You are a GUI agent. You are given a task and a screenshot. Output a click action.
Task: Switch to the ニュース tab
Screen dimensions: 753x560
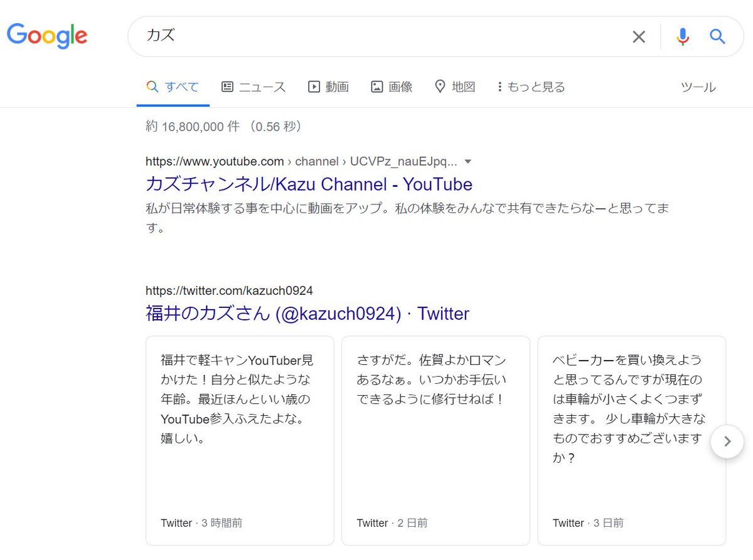[254, 87]
